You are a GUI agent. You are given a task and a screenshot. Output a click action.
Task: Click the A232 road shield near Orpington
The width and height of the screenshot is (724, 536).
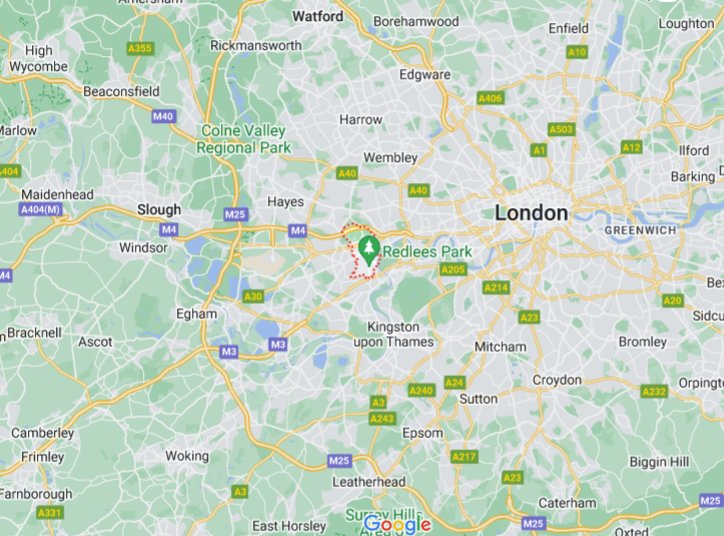coord(654,391)
